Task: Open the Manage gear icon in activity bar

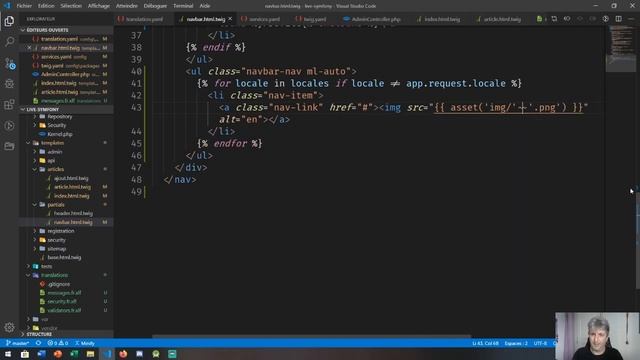Action: click(x=9, y=327)
